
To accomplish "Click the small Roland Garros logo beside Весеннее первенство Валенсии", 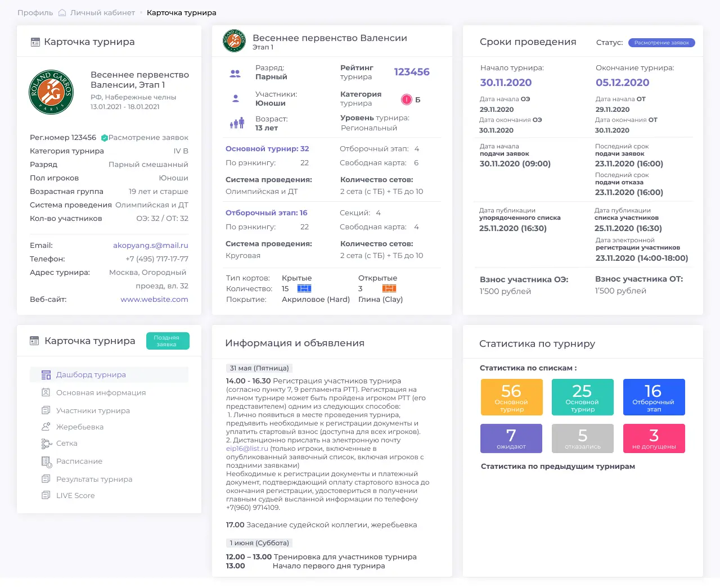I will coord(234,41).
